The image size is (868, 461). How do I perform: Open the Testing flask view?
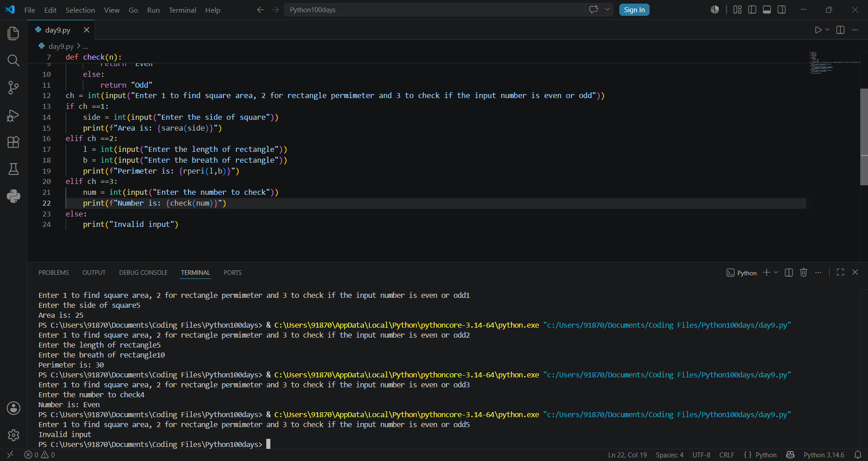click(14, 169)
